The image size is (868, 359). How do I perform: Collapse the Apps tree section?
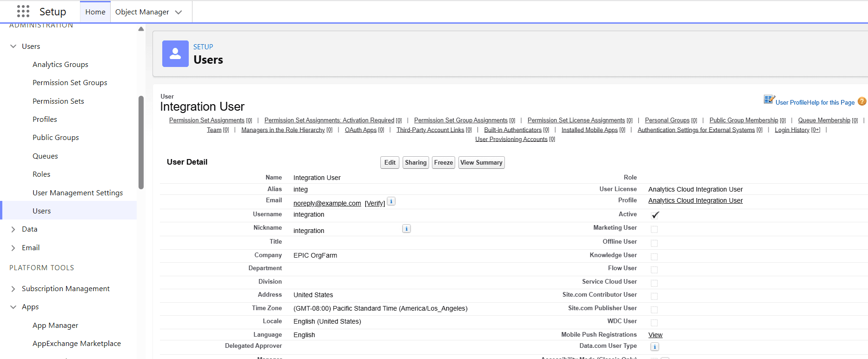pos(13,307)
